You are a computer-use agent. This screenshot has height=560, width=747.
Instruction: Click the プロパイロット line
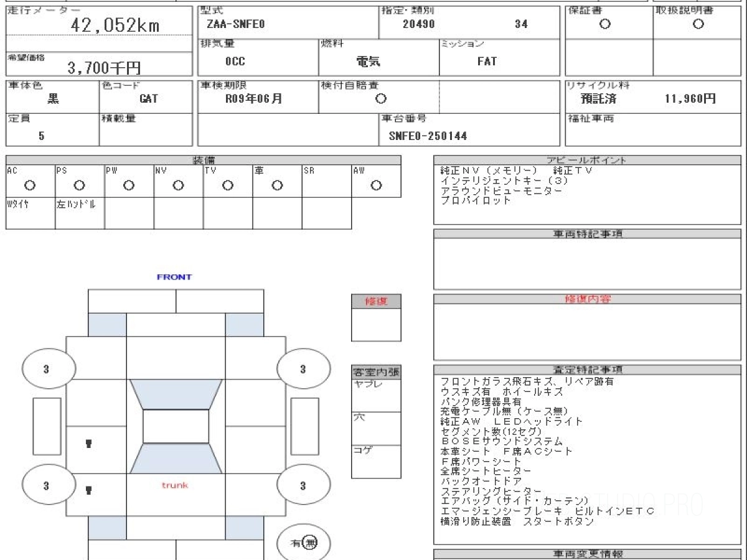pos(476,201)
